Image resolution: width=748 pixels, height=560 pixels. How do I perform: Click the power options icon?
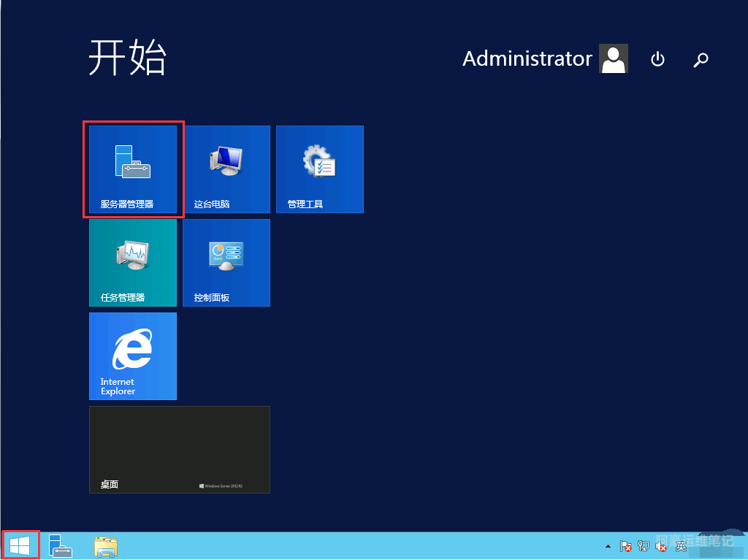coord(657,59)
